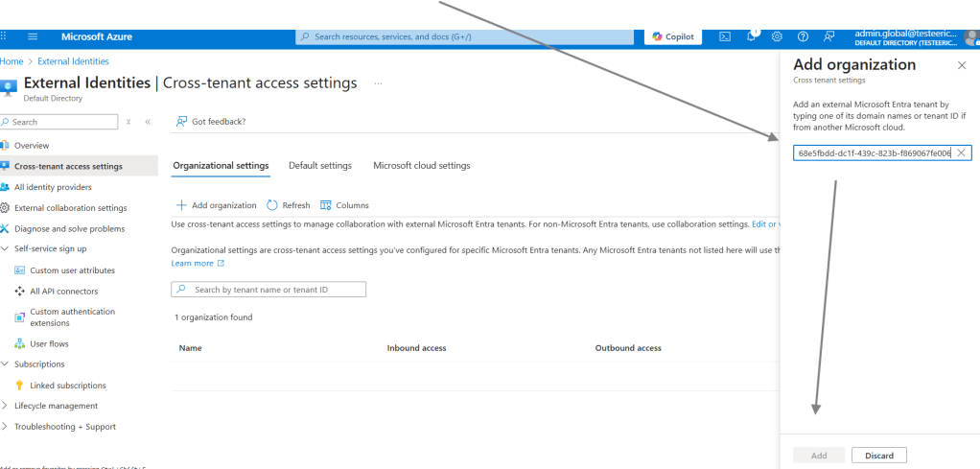980x469 pixels.
Task: Expand Lifecycle management section
Action: (x=6, y=406)
